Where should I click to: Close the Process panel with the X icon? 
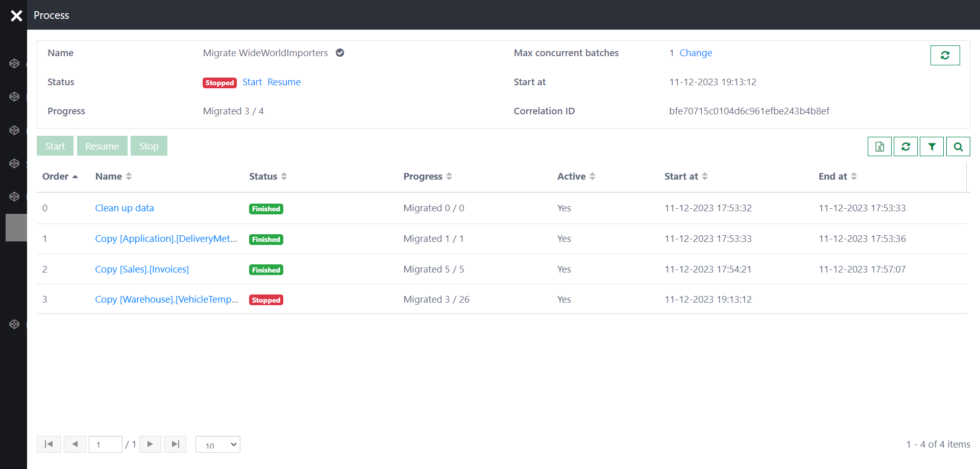pyautogui.click(x=16, y=16)
